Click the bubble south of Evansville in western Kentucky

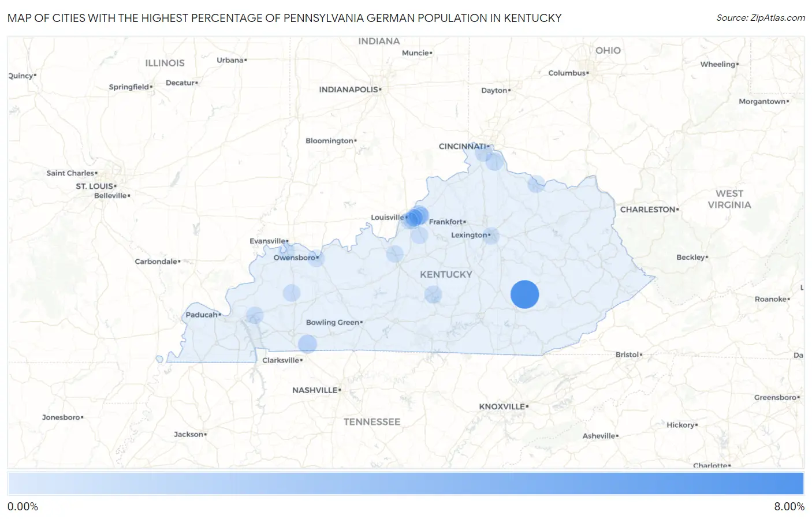coord(292,293)
